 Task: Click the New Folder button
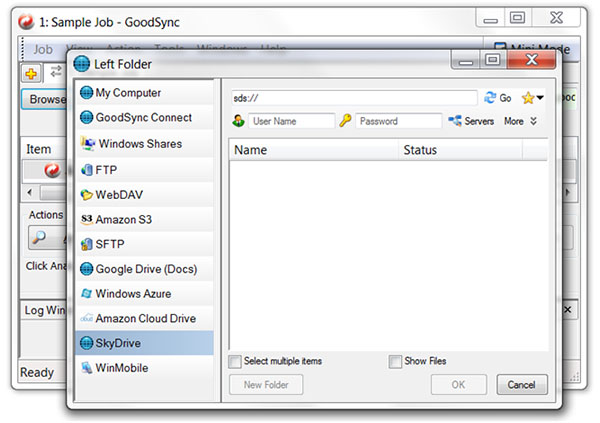[266, 385]
